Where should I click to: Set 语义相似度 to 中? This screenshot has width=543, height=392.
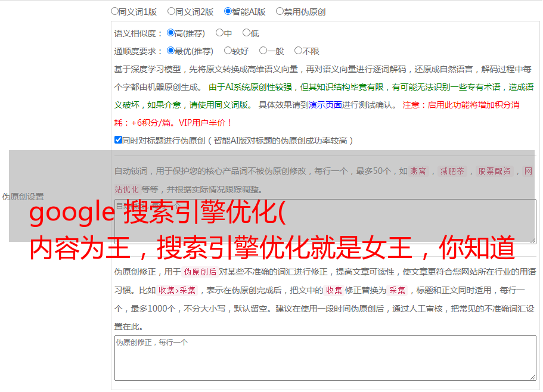(220, 33)
